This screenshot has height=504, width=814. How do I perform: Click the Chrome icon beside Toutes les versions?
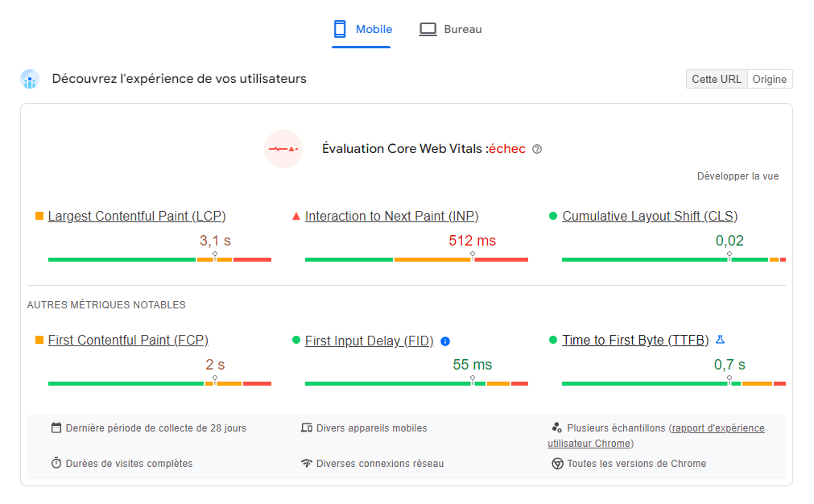pos(557,464)
